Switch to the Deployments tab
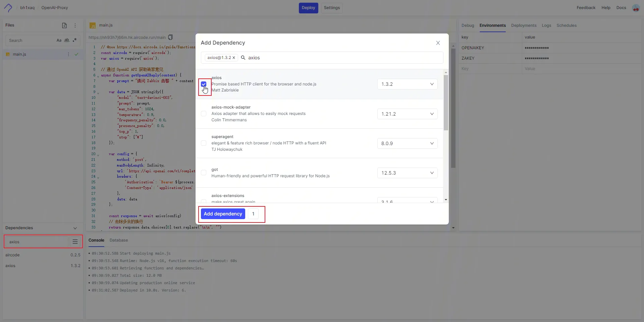The image size is (644, 322). pyautogui.click(x=524, y=25)
